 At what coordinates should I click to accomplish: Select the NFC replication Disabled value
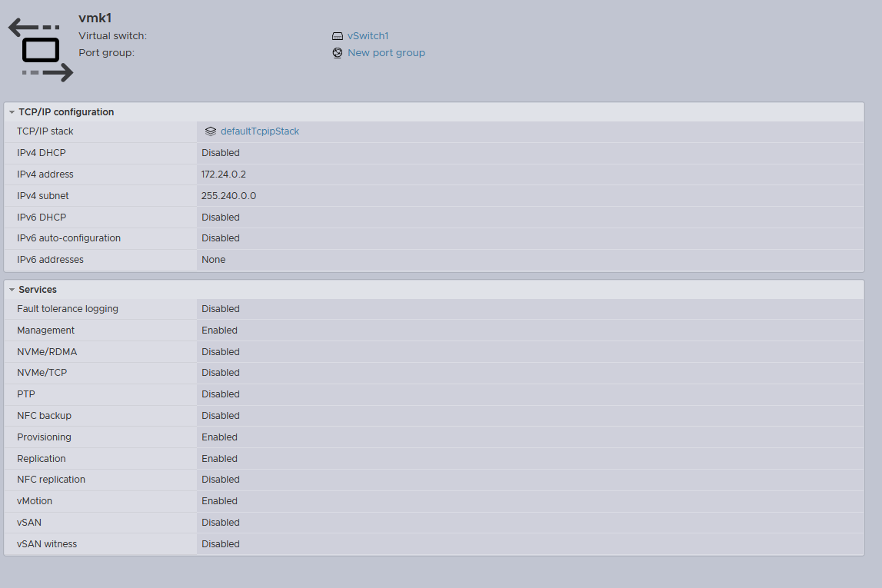221,480
